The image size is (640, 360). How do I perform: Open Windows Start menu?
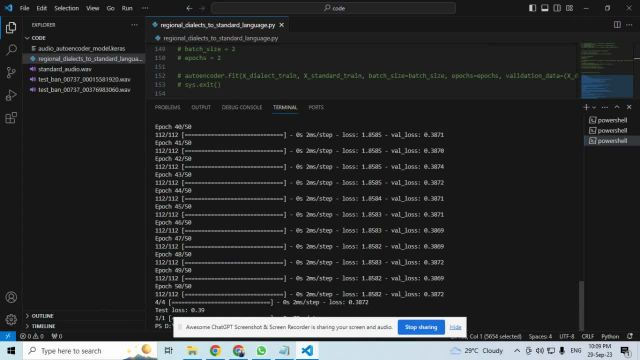point(11,351)
